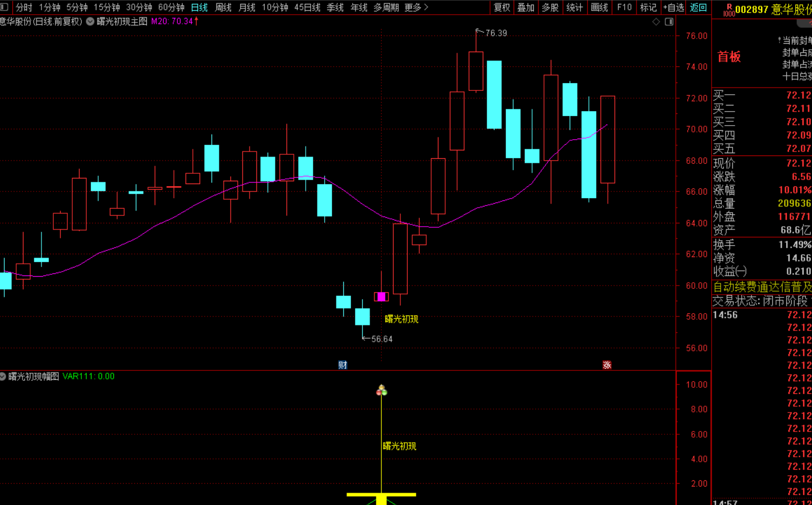
Task: Click the colored ball signal icon in sub-chart
Action: [381, 390]
